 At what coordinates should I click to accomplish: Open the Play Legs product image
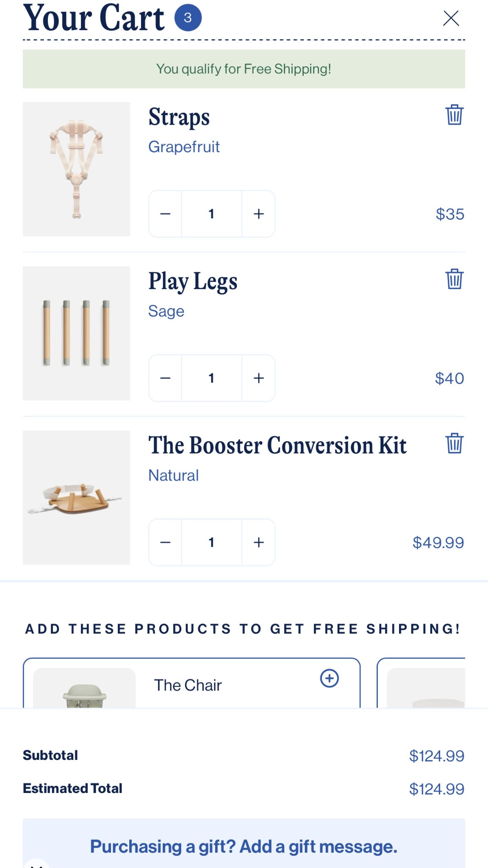click(x=76, y=333)
